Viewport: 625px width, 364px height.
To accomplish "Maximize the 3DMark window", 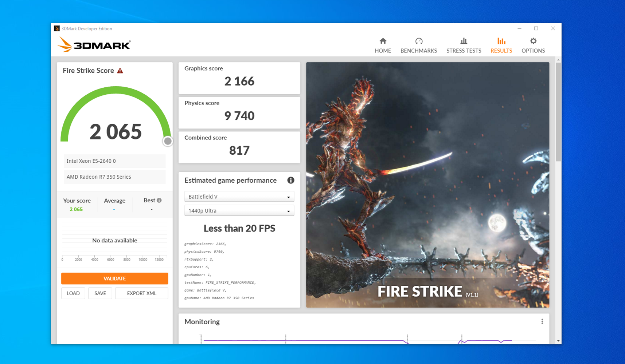I will (536, 28).
